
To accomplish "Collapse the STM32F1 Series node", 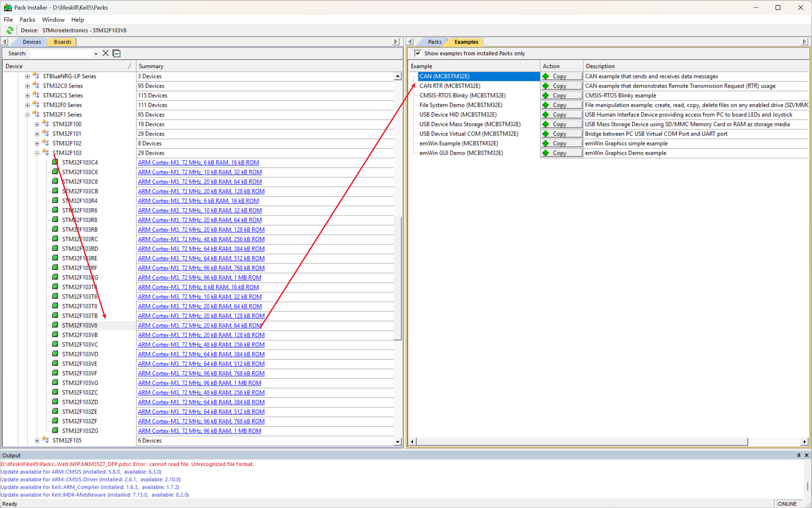I will click(x=28, y=115).
